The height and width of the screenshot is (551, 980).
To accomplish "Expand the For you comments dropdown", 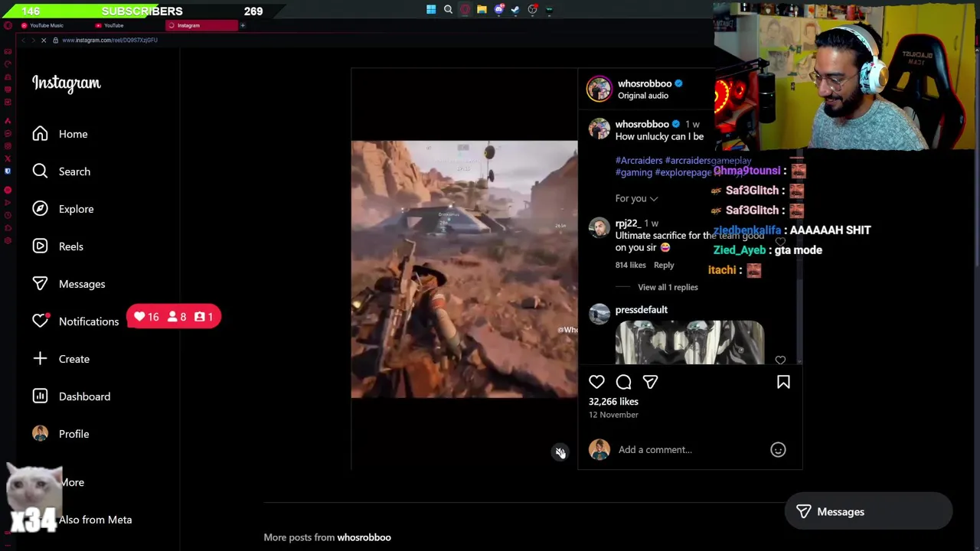I will (x=636, y=199).
